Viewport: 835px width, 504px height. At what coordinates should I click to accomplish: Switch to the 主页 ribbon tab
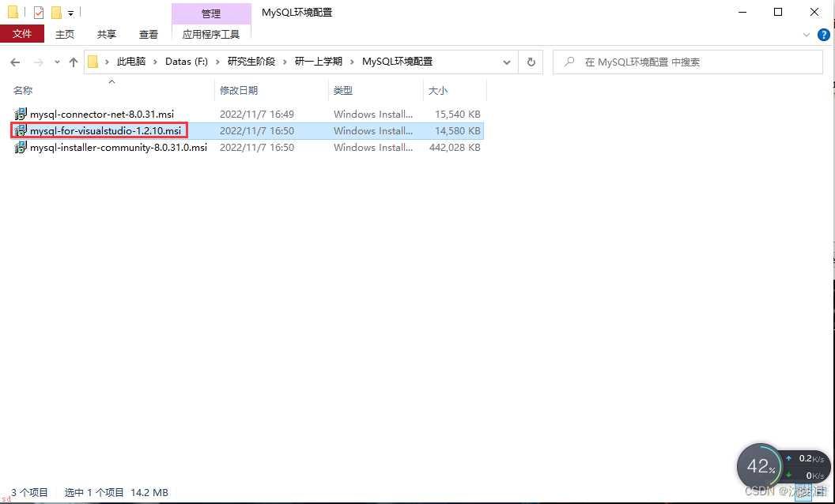coord(65,34)
